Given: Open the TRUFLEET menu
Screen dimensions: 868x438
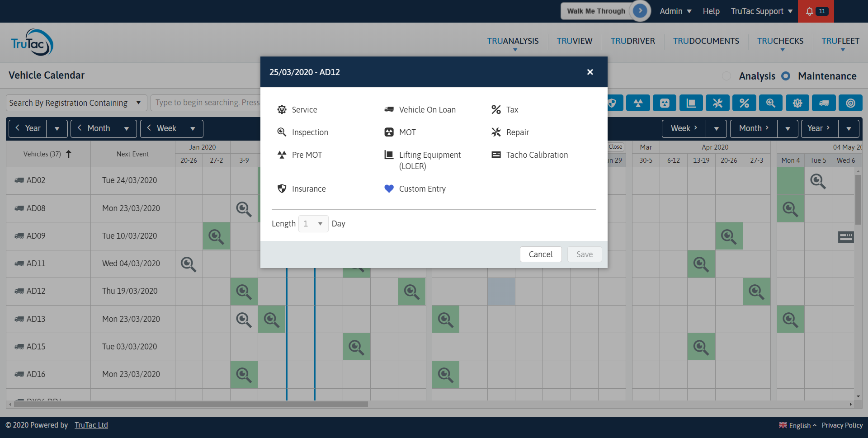Looking at the screenshot, I should pos(840,41).
